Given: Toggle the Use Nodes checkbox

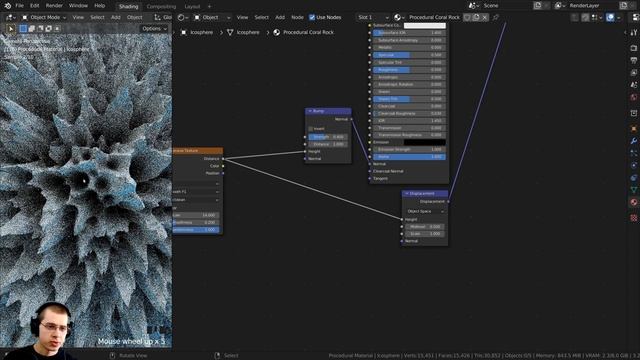Looking at the screenshot, I should 312,17.
